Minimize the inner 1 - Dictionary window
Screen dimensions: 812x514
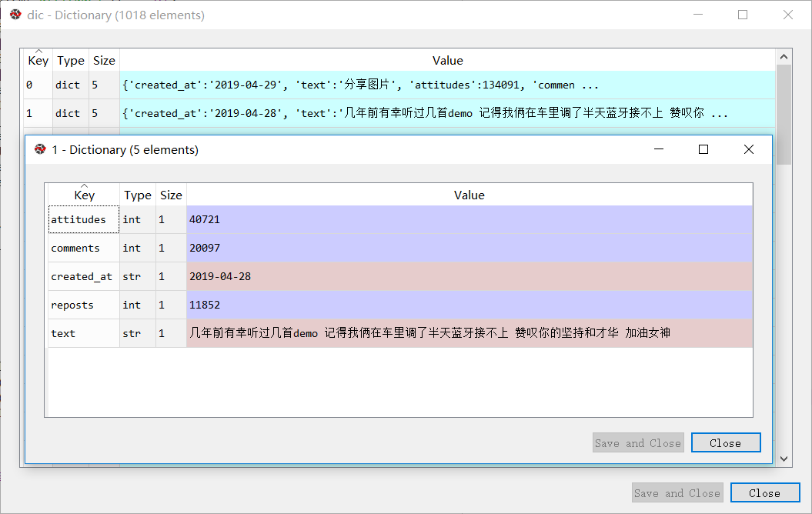(659, 149)
